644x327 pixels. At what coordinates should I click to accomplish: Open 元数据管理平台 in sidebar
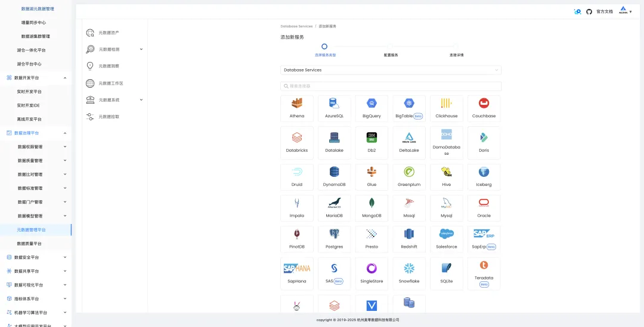pyautogui.click(x=36, y=230)
